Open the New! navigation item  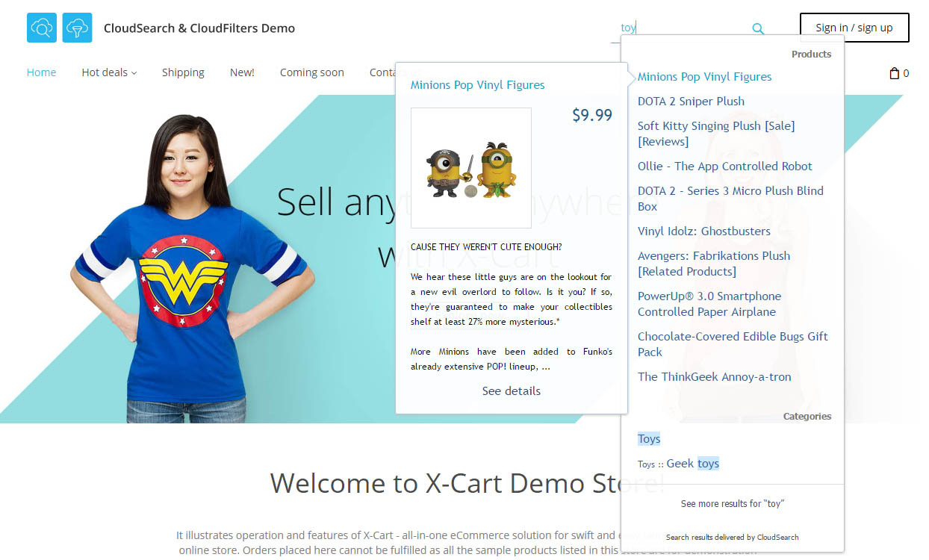(x=241, y=72)
